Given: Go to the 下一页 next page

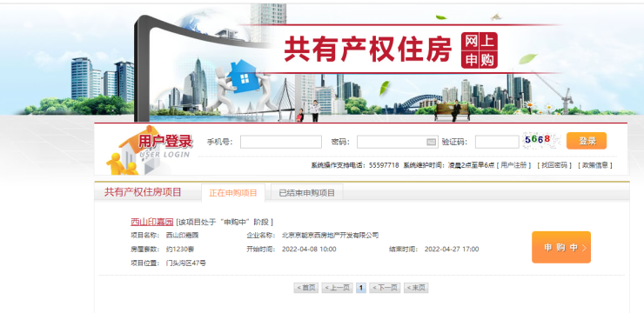Looking at the screenshot, I should tap(385, 288).
